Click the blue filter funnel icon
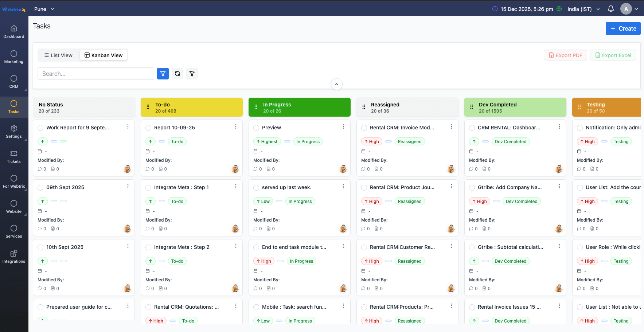This screenshot has height=332, width=644. coord(163,74)
